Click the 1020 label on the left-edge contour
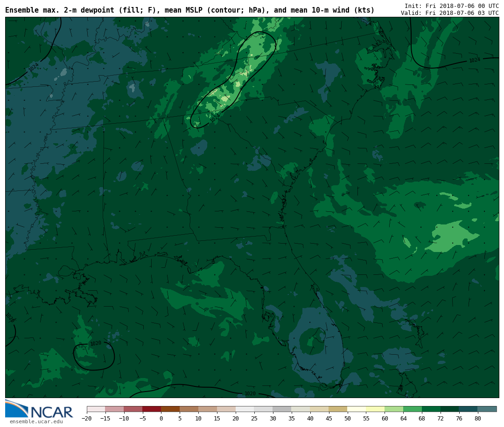Screen dimensions: 504x427 coord(10,317)
